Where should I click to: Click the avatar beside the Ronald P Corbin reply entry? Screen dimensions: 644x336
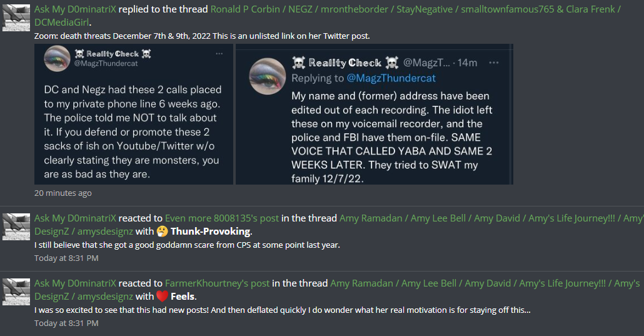(16, 17)
